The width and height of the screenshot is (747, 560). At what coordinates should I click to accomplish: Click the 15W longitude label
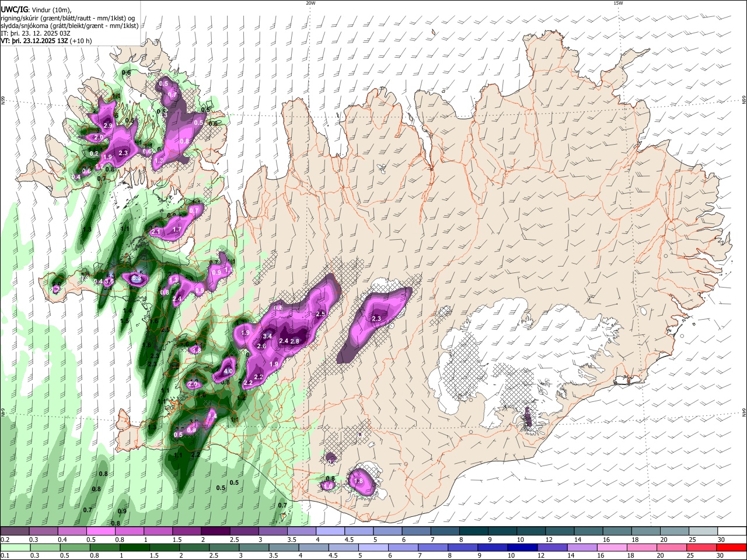click(x=618, y=3)
